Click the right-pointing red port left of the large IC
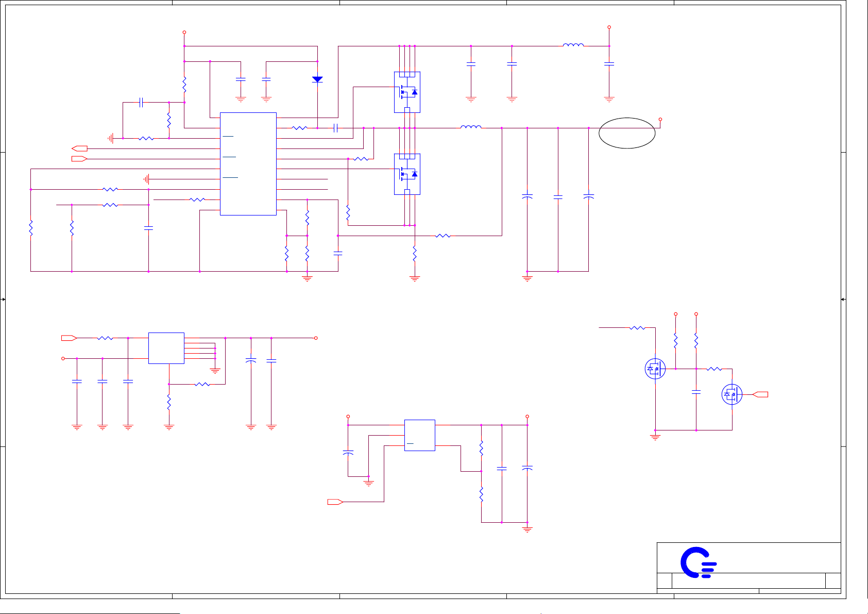This screenshot has width=868, height=614. tap(79, 159)
